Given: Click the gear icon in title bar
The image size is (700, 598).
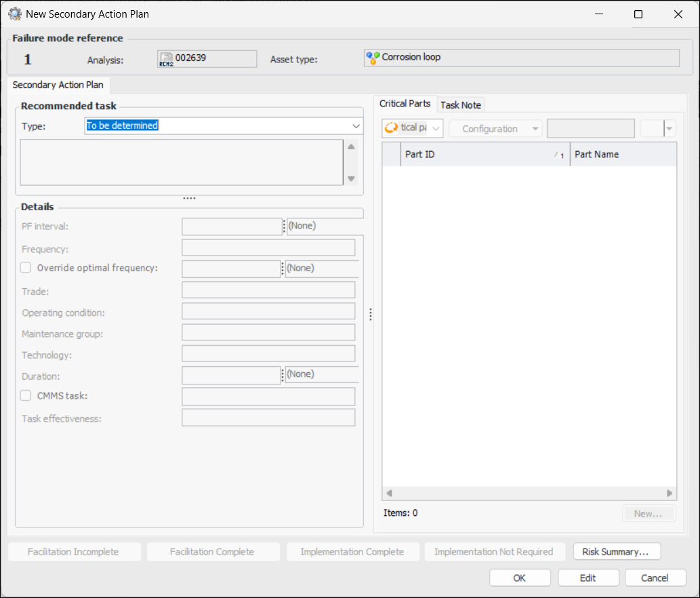Looking at the screenshot, I should click(14, 14).
